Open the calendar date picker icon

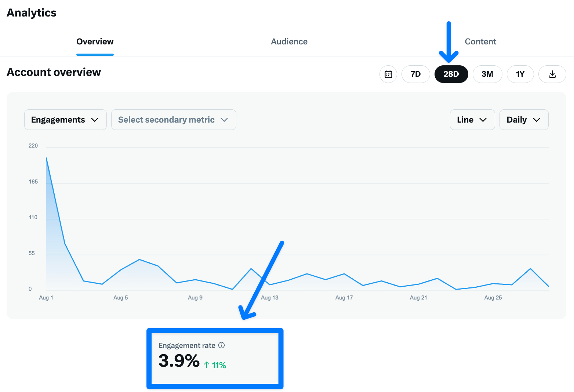(x=388, y=74)
